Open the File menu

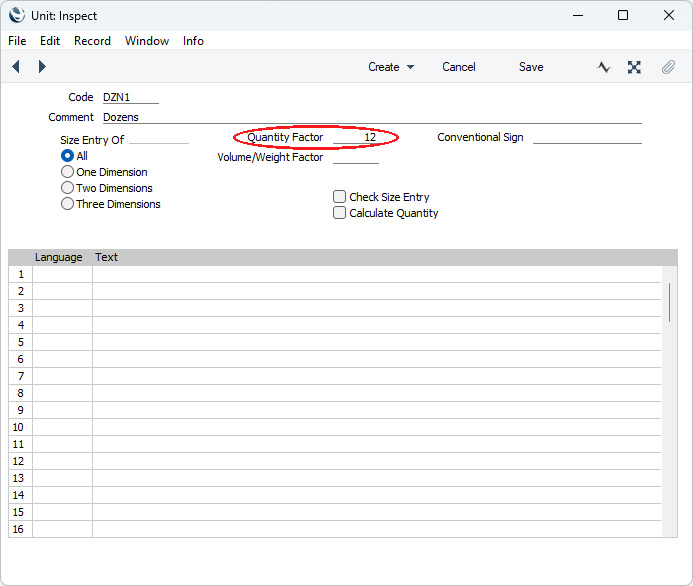[x=17, y=41]
